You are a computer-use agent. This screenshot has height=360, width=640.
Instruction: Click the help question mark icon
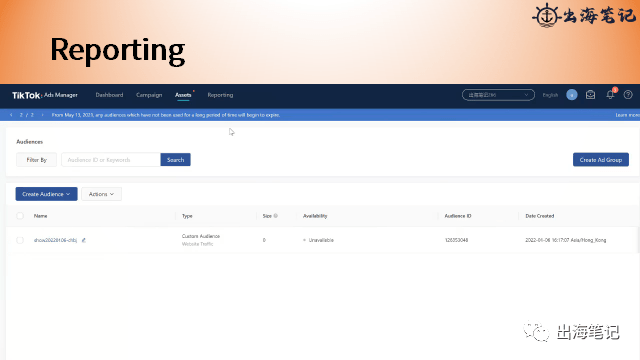tap(628, 95)
